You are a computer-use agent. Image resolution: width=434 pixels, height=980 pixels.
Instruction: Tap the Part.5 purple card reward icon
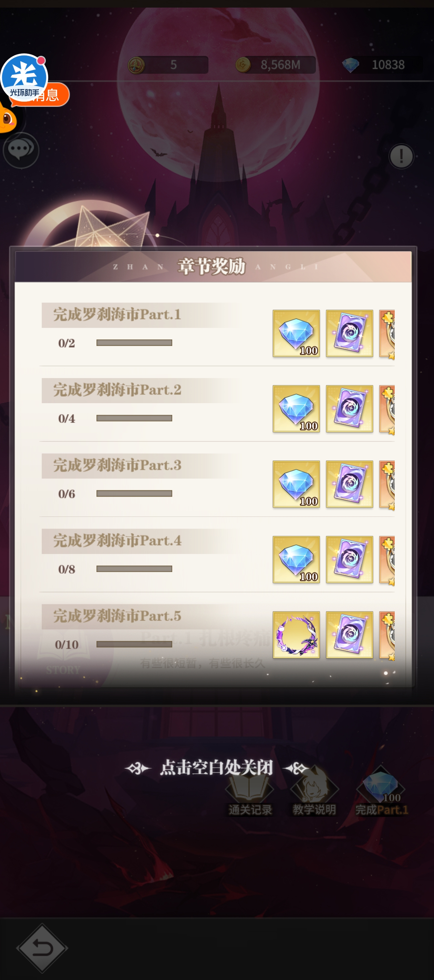tap(349, 635)
